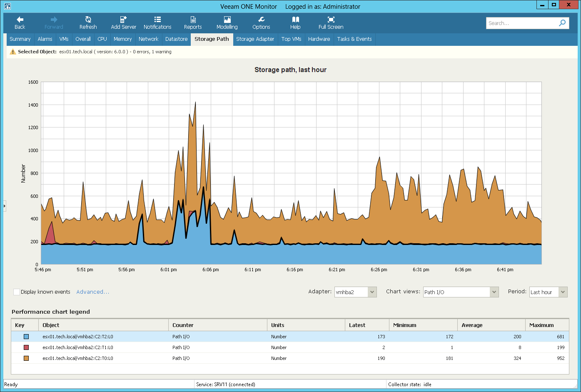Open the CPU tab
581x392 pixels.
(102, 39)
